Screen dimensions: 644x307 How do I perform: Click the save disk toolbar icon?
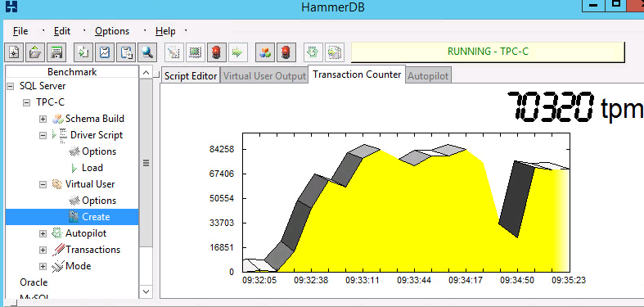[x=56, y=52]
